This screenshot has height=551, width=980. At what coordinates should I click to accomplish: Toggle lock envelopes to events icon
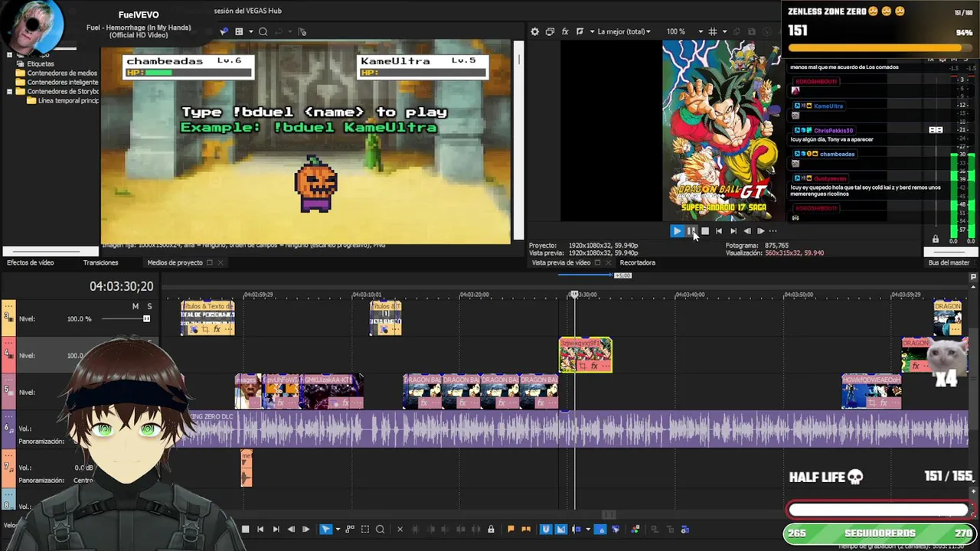(x=601, y=529)
